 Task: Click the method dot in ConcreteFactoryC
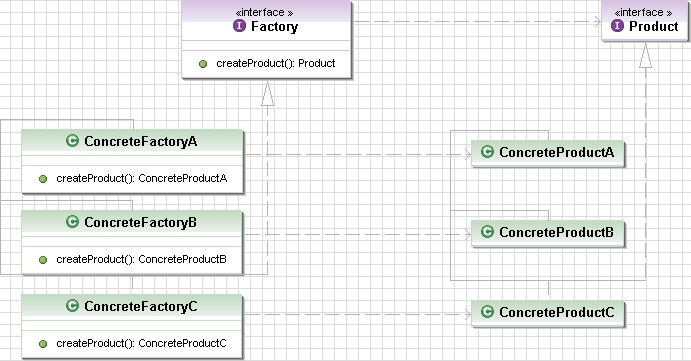click(43, 344)
